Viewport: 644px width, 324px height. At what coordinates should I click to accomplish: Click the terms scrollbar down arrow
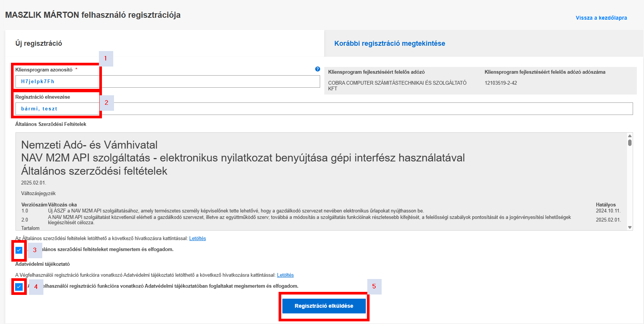point(630,227)
